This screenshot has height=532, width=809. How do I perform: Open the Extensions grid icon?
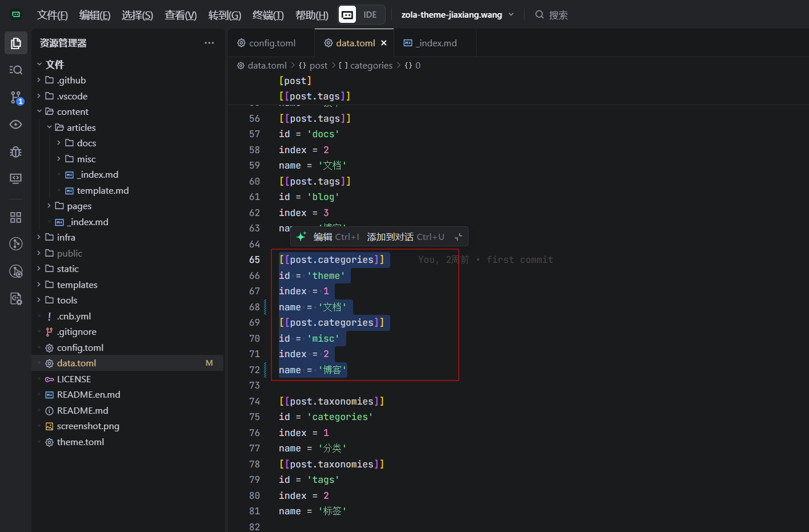[x=16, y=217]
